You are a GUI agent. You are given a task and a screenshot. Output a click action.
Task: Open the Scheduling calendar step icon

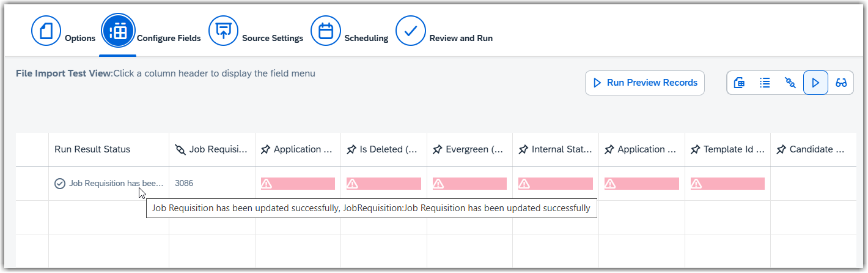pyautogui.click(x=326, y=31)
